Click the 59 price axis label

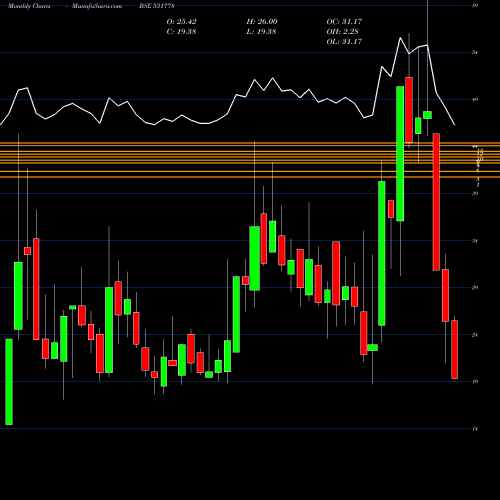coord(475,5)
